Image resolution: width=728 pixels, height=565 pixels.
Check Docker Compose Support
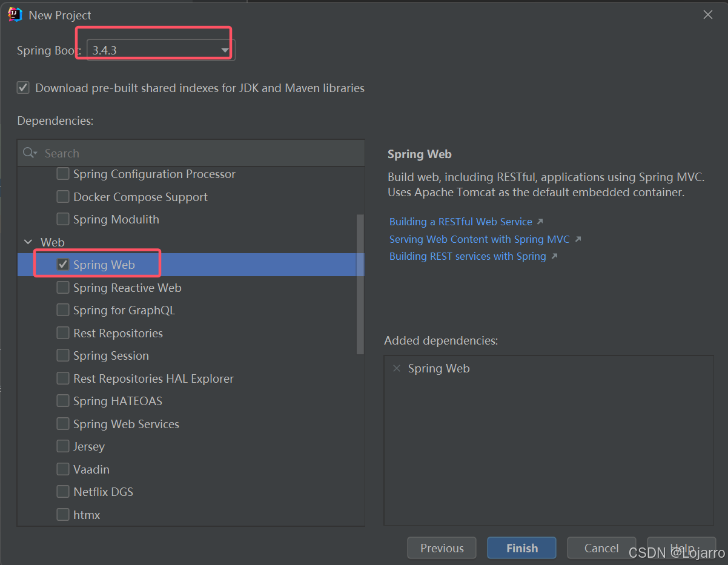[62, 197]
